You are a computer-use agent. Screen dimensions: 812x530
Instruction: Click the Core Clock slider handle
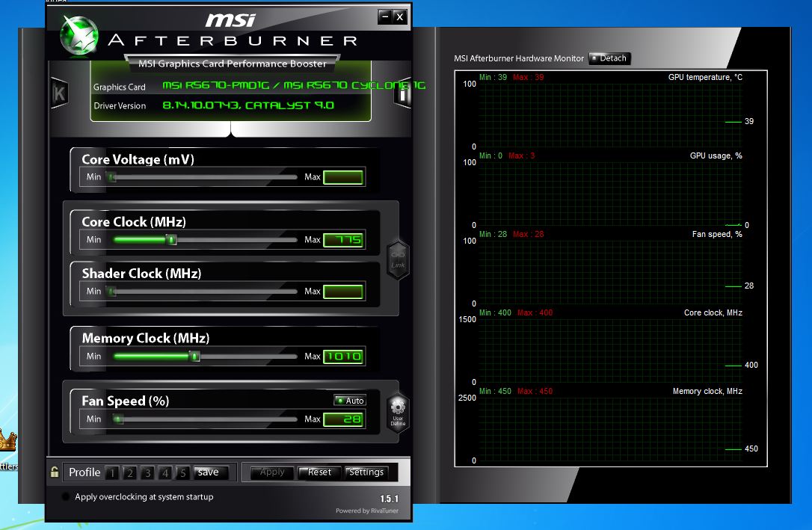point(171,240)
